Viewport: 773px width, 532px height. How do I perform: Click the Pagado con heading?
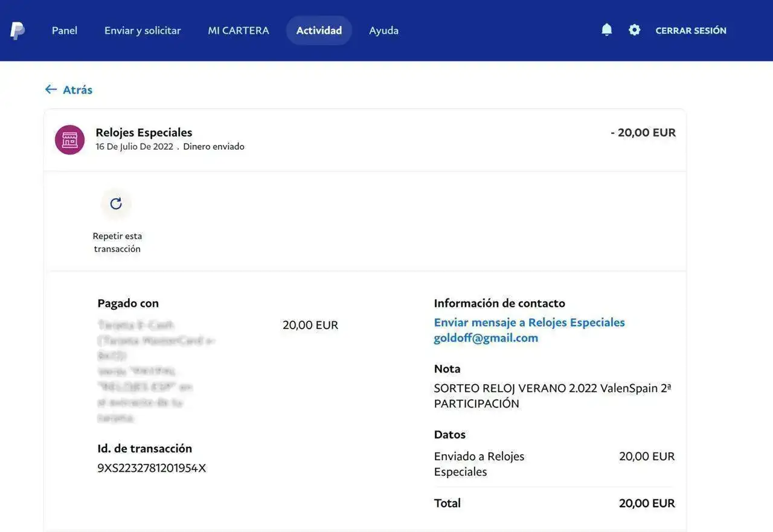tap(128, 303)
